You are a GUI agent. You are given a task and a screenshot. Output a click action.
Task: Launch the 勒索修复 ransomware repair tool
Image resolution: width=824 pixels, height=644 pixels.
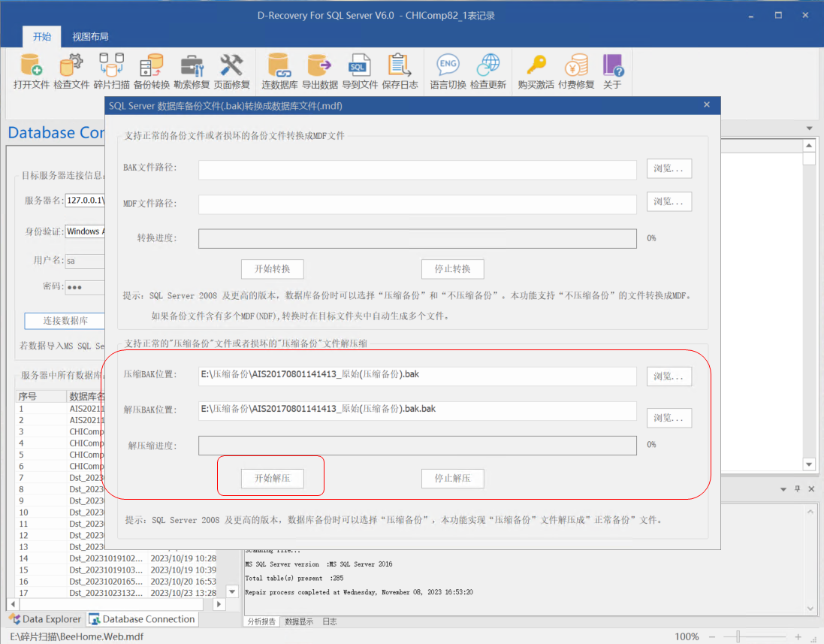192,71
